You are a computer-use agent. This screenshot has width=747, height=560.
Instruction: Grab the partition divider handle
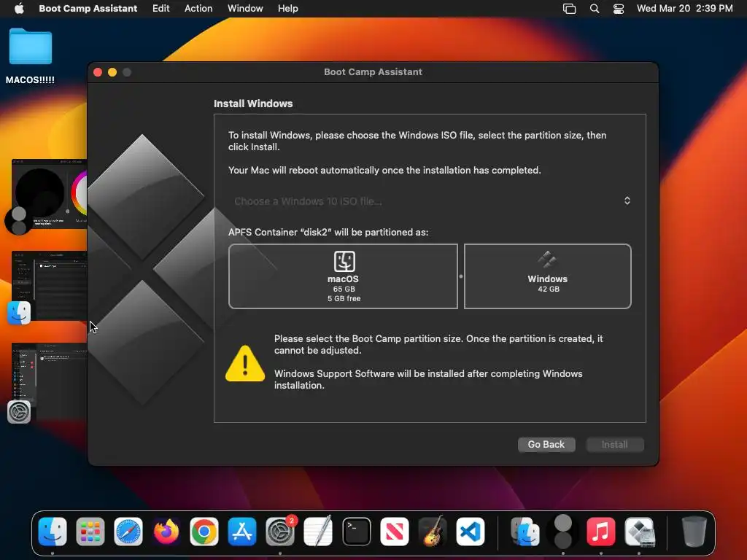click(x=461, y=276)
